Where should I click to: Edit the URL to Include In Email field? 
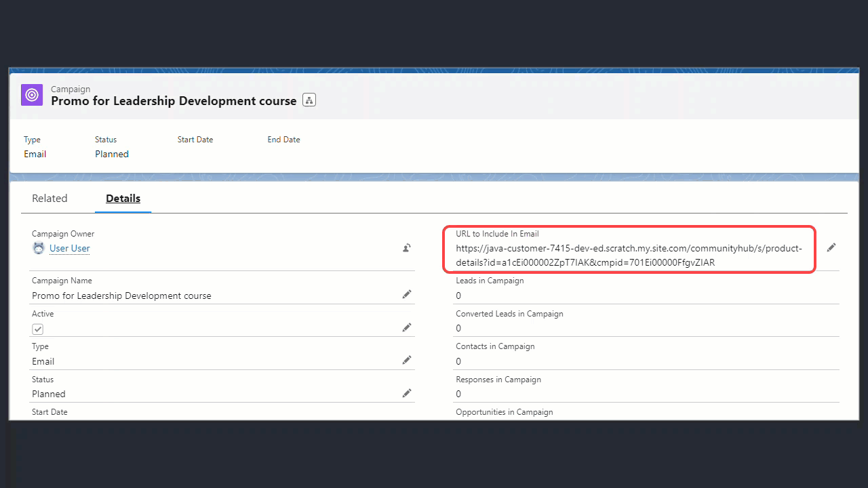pos(831,247)
